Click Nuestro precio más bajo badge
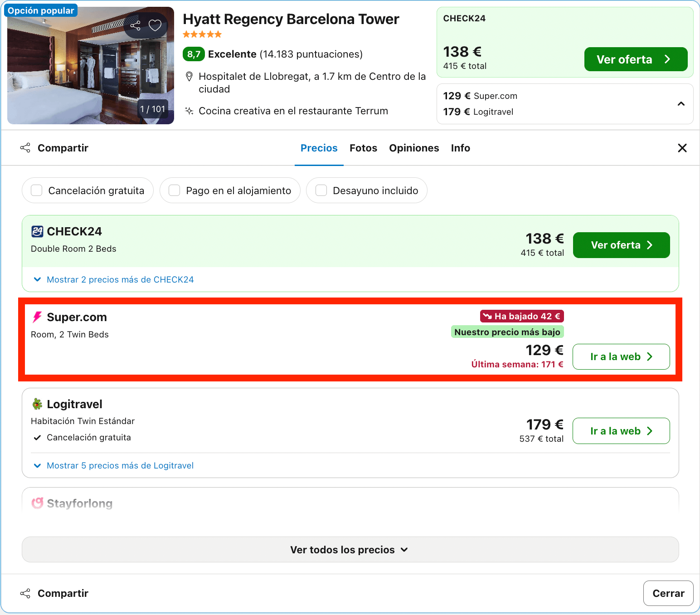Image resolution: width=700 pixels, height=615 pixels. pyautogui.click(x=507, y=332)
